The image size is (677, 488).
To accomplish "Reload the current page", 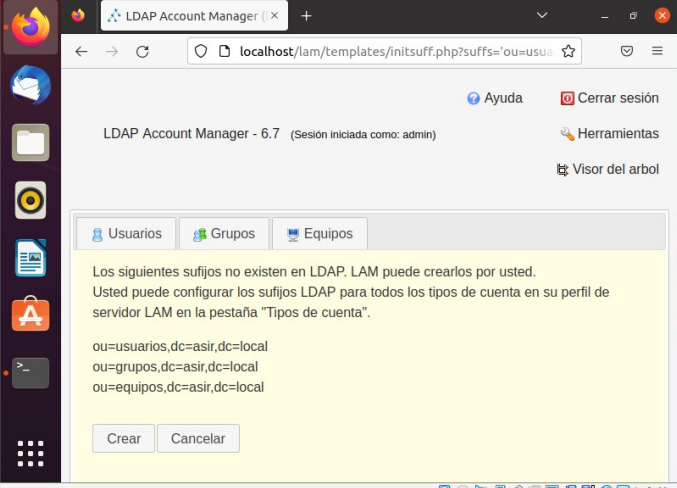I will [142, 52].
